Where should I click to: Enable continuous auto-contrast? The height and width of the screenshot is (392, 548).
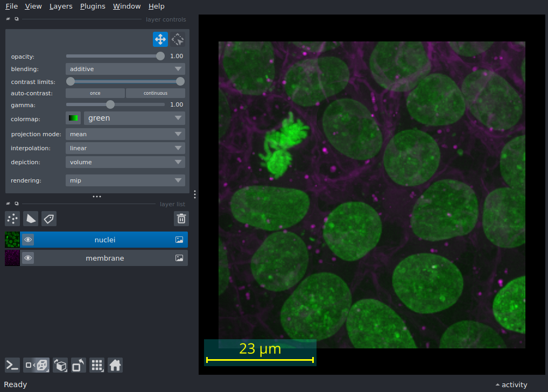click(155, 93)
